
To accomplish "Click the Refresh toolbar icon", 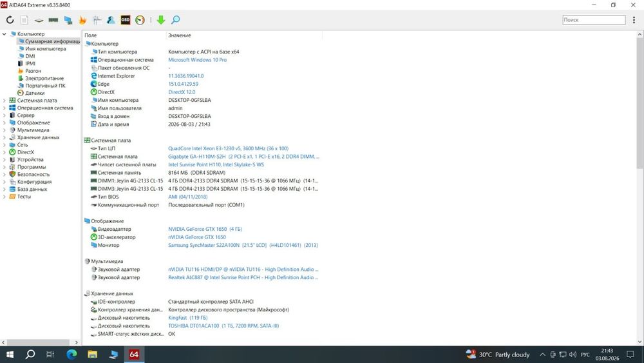I will coord(10,20).
